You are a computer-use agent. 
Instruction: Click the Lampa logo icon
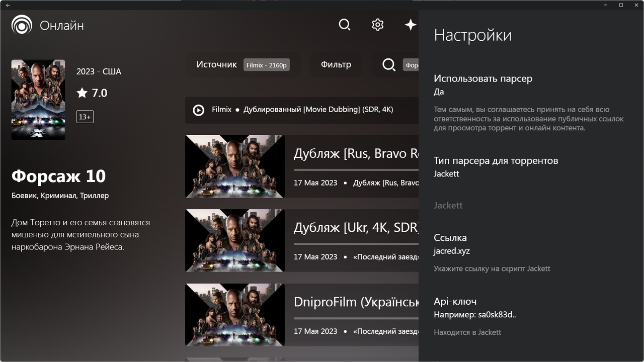(22, 25)
